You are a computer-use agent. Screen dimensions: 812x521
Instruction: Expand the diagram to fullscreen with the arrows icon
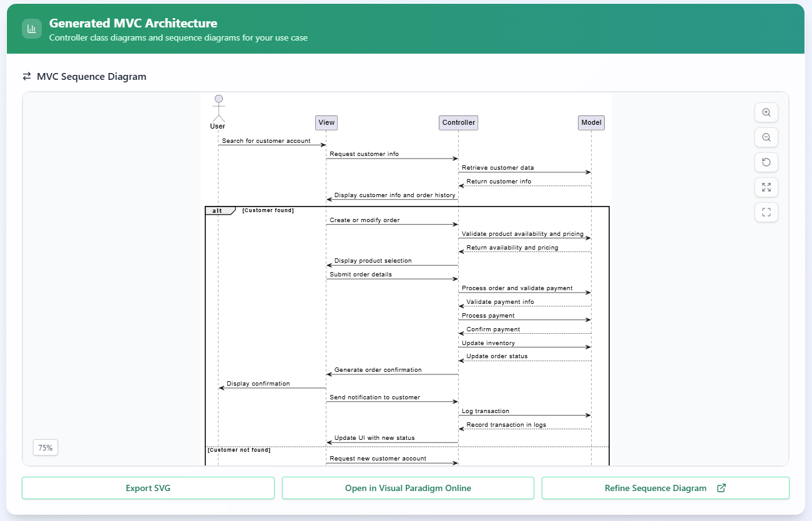(766, 187)
